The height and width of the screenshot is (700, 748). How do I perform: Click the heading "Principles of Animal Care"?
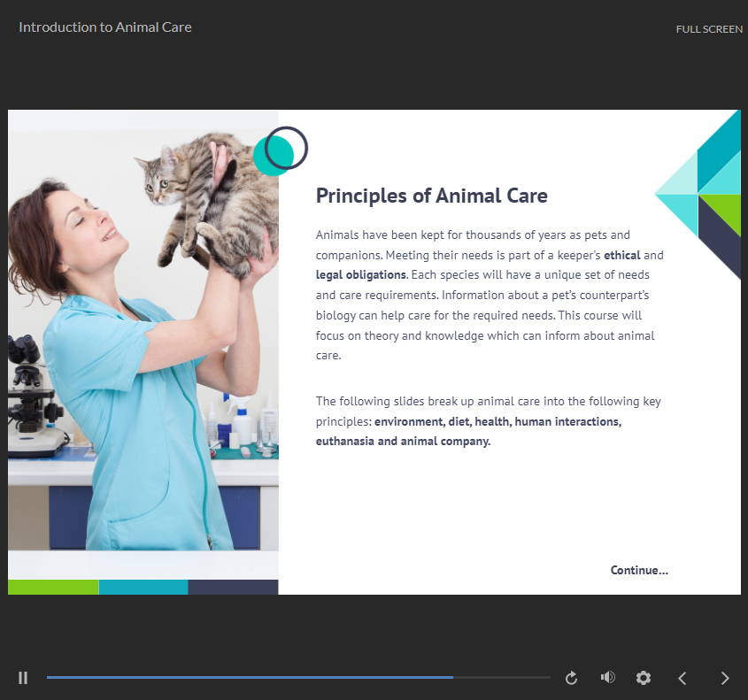432,196
